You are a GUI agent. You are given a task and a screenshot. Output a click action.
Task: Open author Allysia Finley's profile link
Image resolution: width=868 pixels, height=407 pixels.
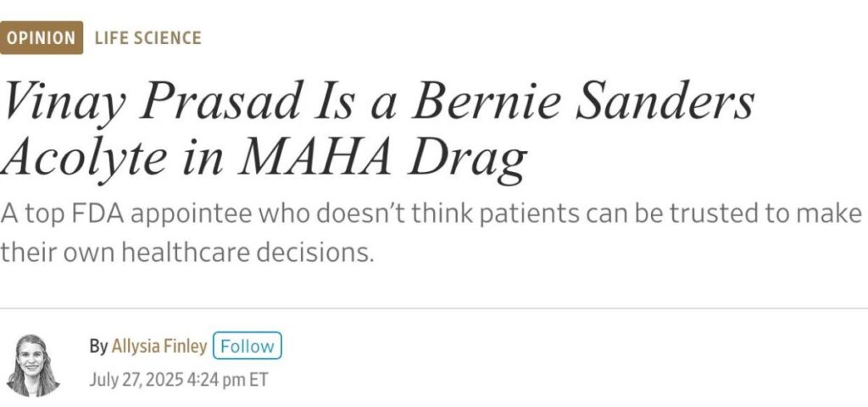coord(159,347)
